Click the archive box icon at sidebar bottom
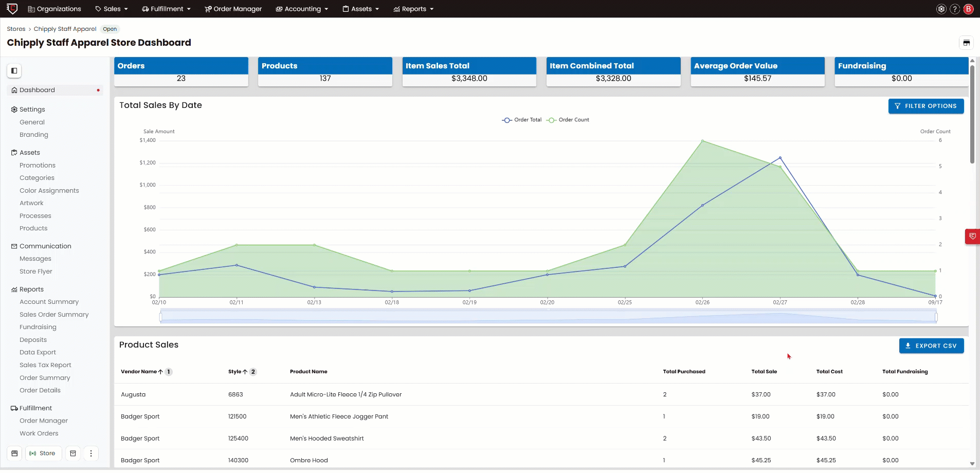Viewport: 980px width, 473px height. (x=73, y=453)
